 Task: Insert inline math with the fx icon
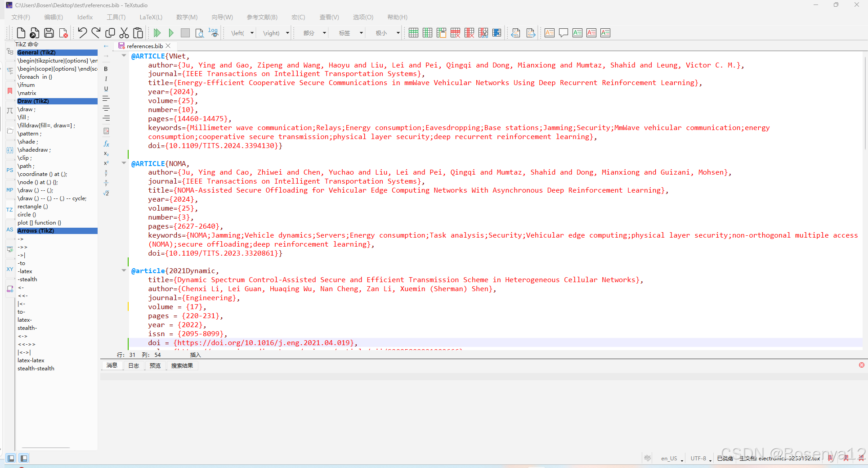(106, 144)
